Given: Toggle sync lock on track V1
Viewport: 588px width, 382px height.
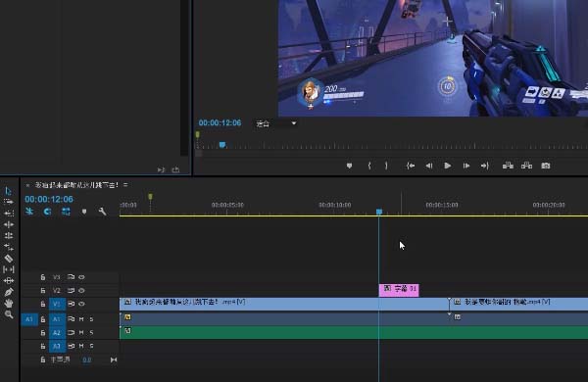Looking at the screenshot, I should [71, 304].
